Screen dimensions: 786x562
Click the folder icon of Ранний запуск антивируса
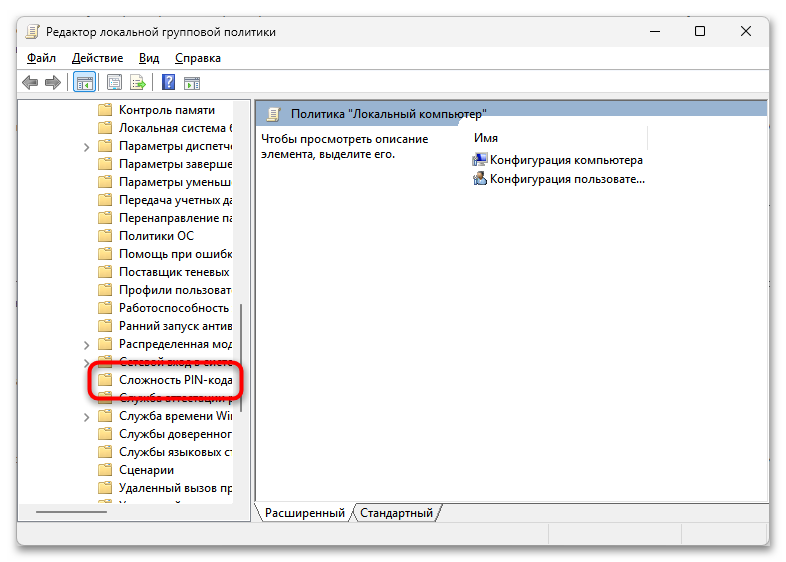point(105,326)
